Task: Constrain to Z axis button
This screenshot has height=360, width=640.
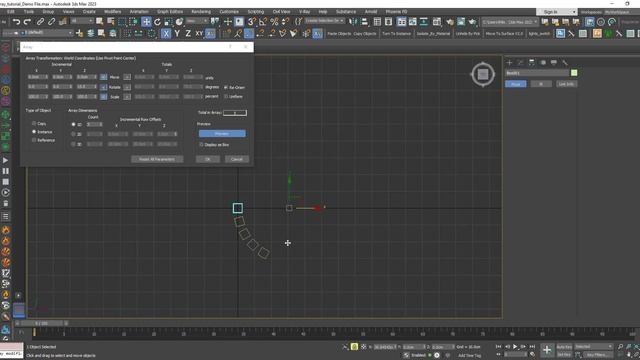Action: [x=188, y=33]
